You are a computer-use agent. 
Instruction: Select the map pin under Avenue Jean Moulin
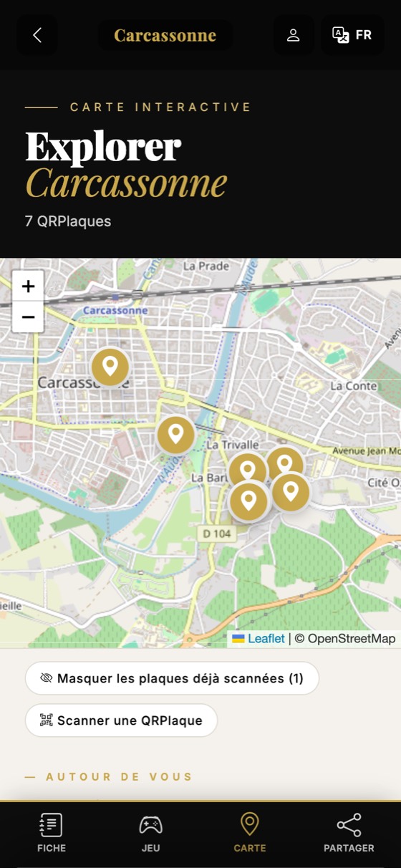coord(284,463)
